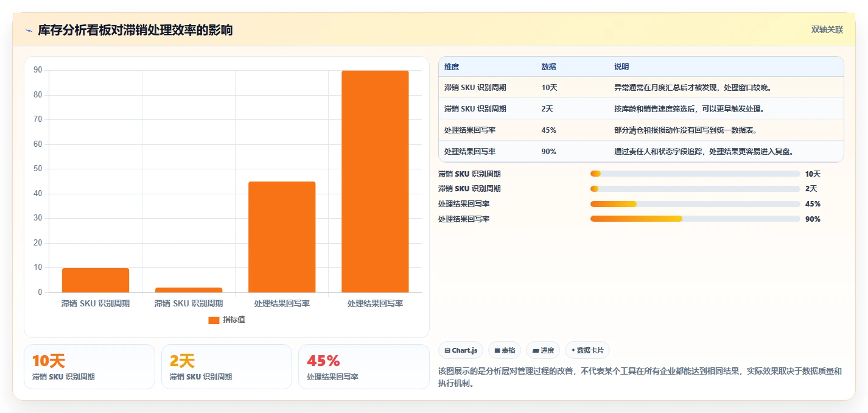Click the y-axis tick label 80
This screenshot has height=413, width=868.
pos(38,95)
